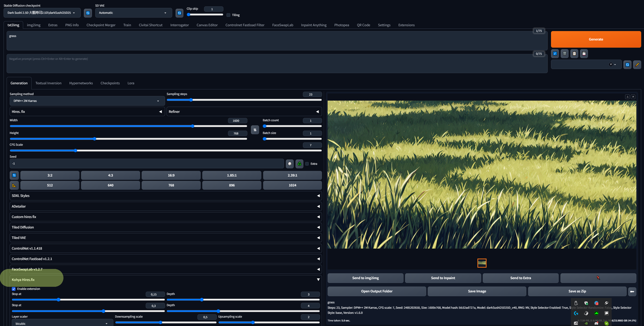Screen dimensions: 644x326
Task: Expand the ADetailer section
Action: tap(166, 206)
